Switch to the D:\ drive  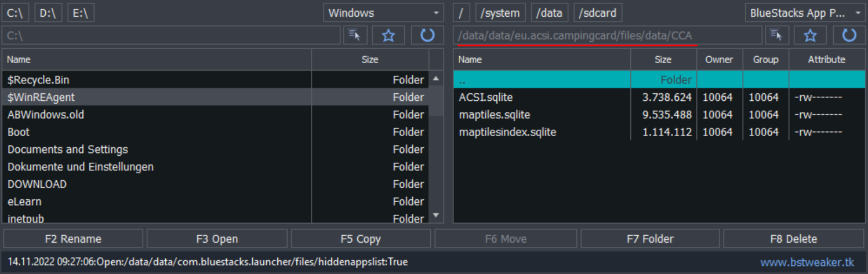click(x=48, y=13)
